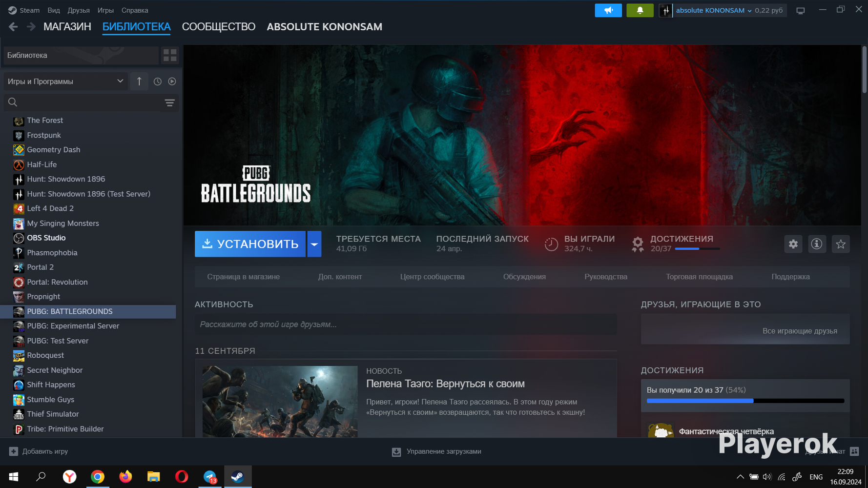Open advanced filter options icon
The image size is (868, 488).
[x=169, y=102]
